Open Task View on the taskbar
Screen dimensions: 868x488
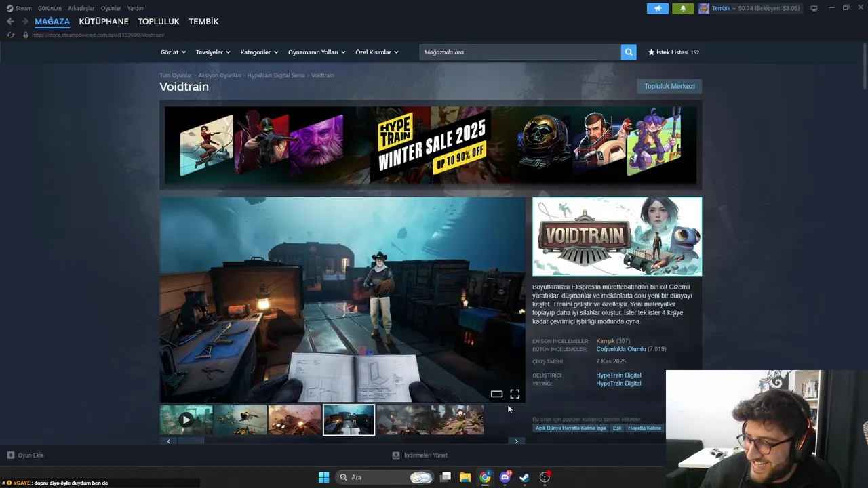point(446,477)
